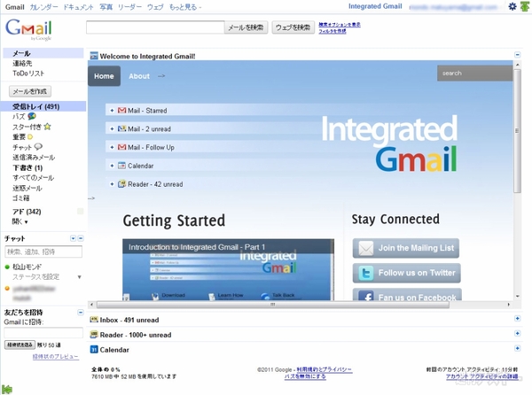The height and width of the screenshot is (395, 532).
Task: Collapse the Welcome to Integrated Gmail panel
Action: pos(518,55)
